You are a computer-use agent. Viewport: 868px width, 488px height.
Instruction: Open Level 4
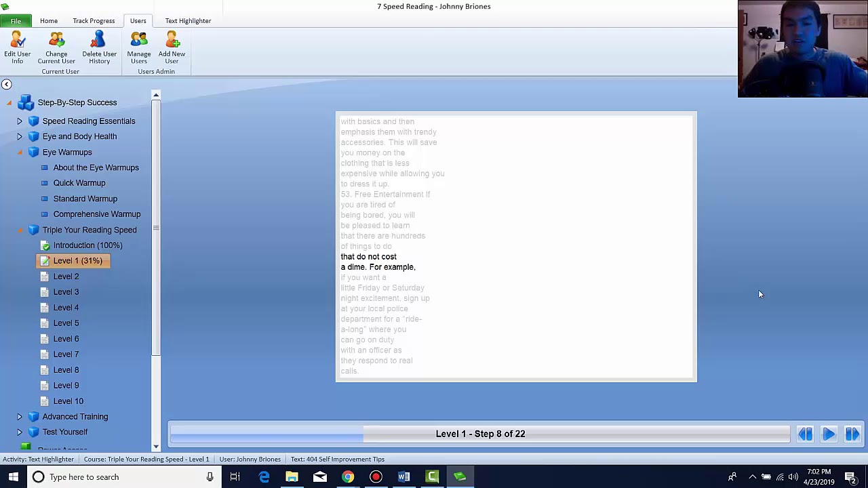[x=66, y=308]
